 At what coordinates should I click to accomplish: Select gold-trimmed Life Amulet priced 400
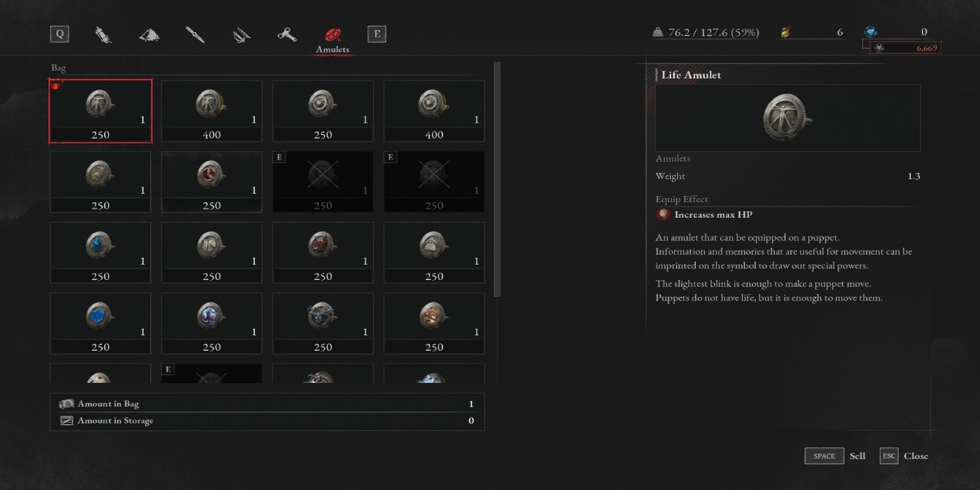(x=211, y=111)
